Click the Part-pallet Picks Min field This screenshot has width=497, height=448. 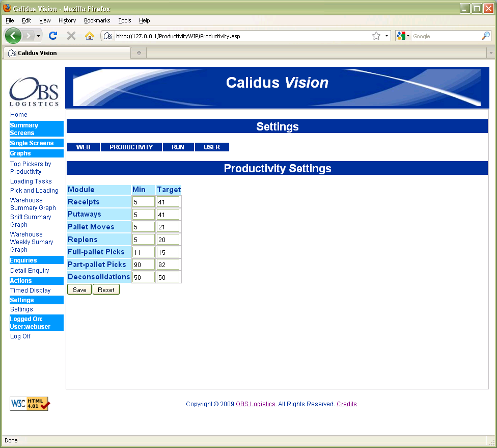(143, 265)
